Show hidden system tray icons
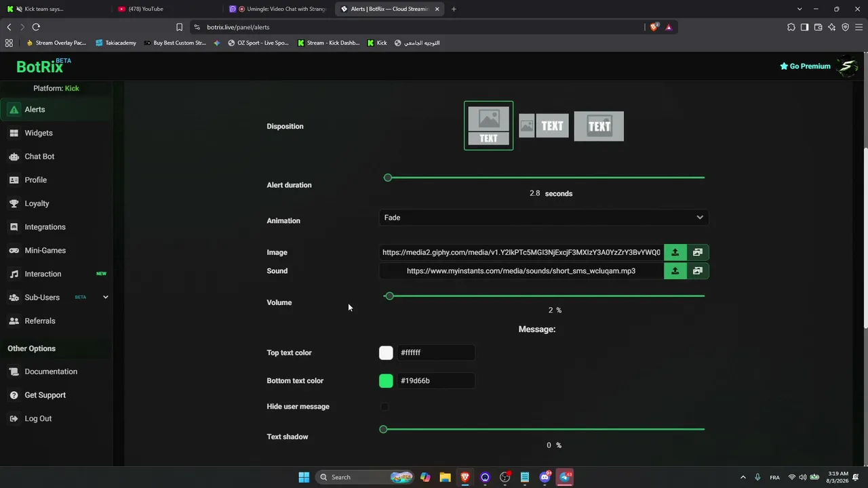Viewport: 868px width, 488px height. coord(743,477)
